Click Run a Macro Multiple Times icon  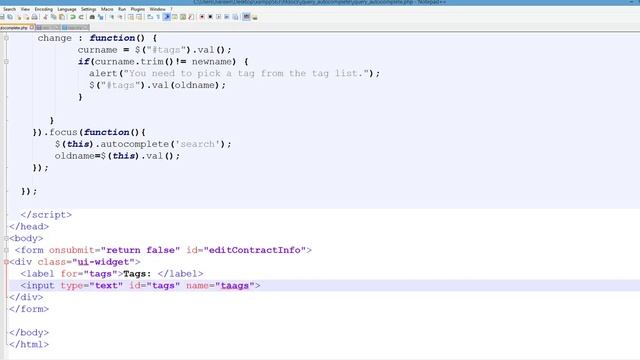click(x=226, y=17)
